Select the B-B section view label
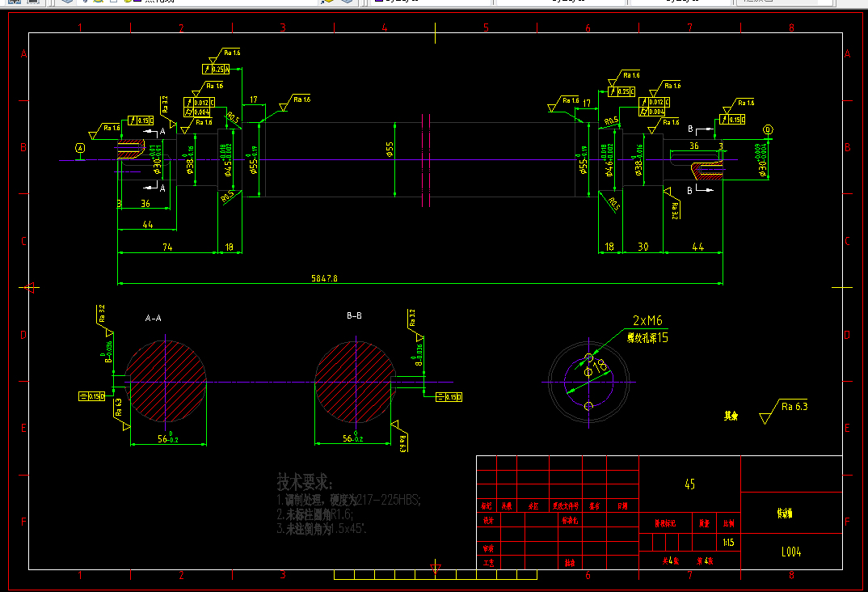The height and width of the screenshot is (592, 868). coord(354,315)
